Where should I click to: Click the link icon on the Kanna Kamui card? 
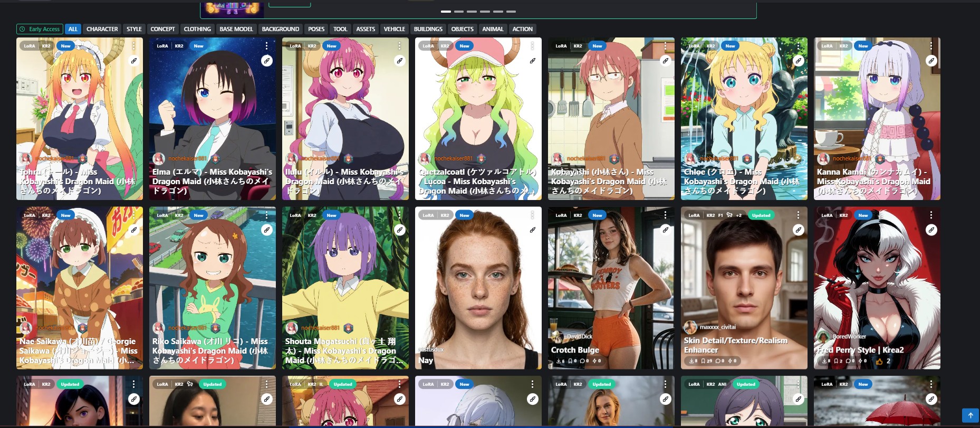[931, 61]
